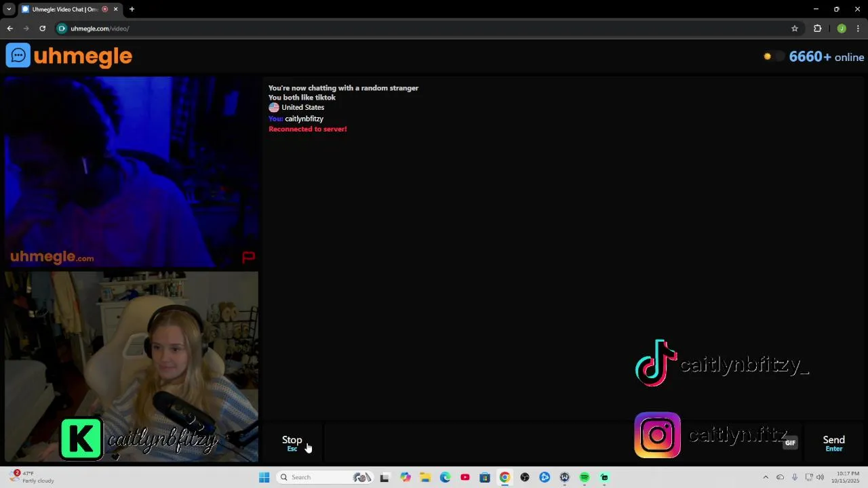The image size is (868, 488).
Task: Open OBS Studio from the taskbar
Action: (x=524, y=477)
